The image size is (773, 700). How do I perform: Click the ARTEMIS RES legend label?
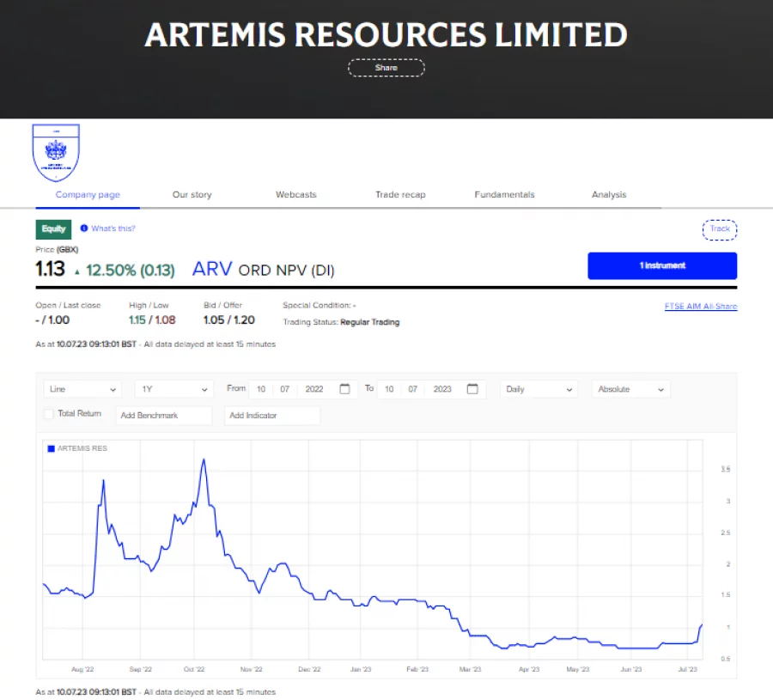82,448
